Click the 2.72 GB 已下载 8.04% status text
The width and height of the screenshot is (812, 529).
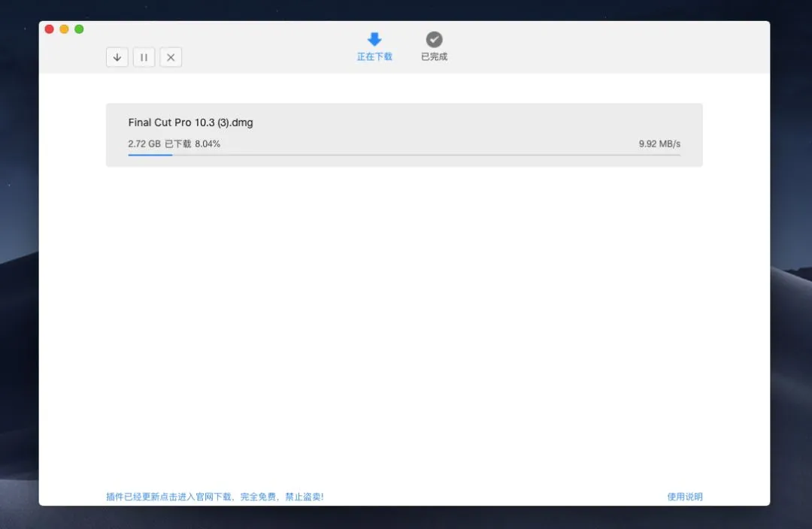click(x=174, y=144)
